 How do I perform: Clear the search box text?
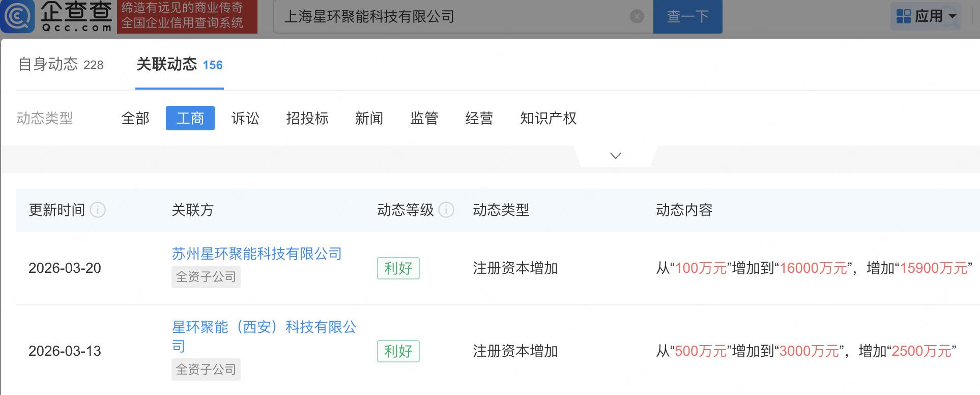pyautogui.click(x=637, y=17)
